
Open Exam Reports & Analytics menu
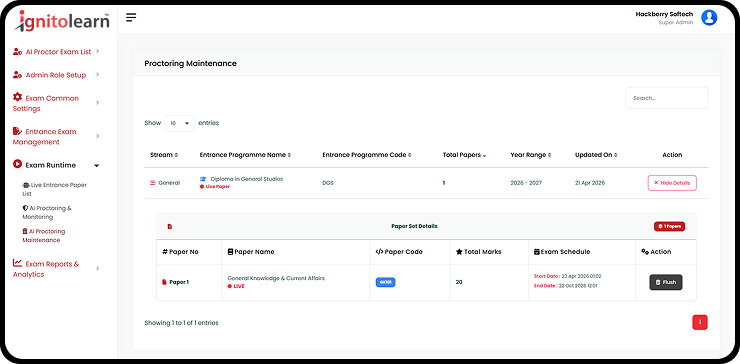(46, 269)
